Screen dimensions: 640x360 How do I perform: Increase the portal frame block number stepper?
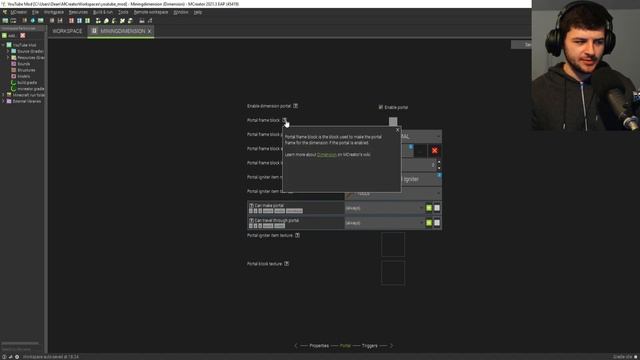coord(439,162)
